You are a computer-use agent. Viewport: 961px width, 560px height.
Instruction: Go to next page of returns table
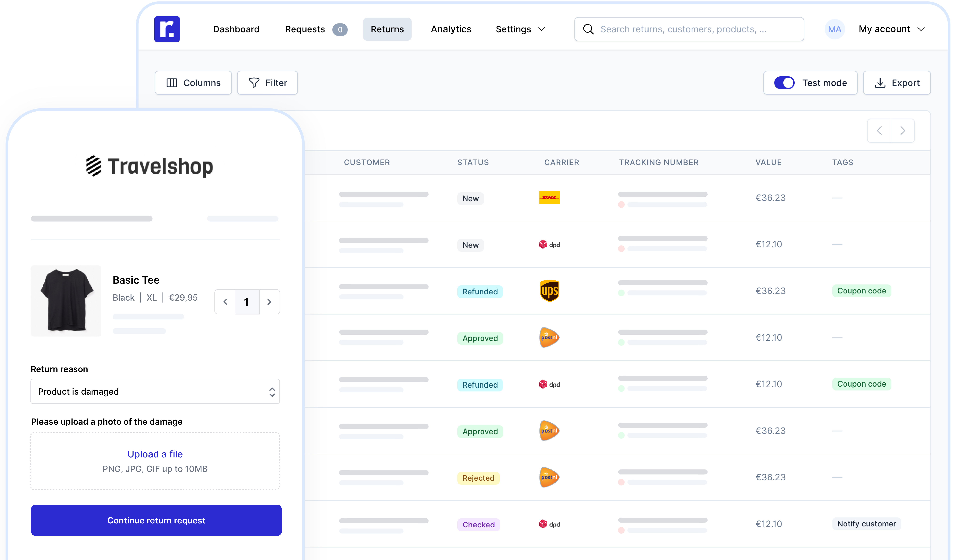pos(902,131)
